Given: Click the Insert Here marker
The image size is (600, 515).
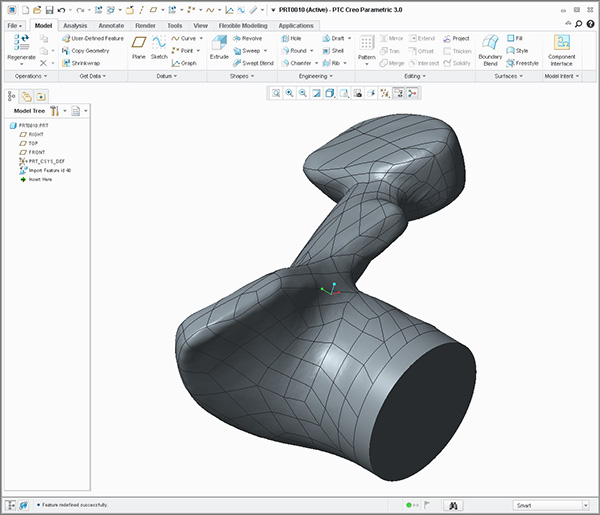Looking at the screenshot, I should [x=36, y=179].
